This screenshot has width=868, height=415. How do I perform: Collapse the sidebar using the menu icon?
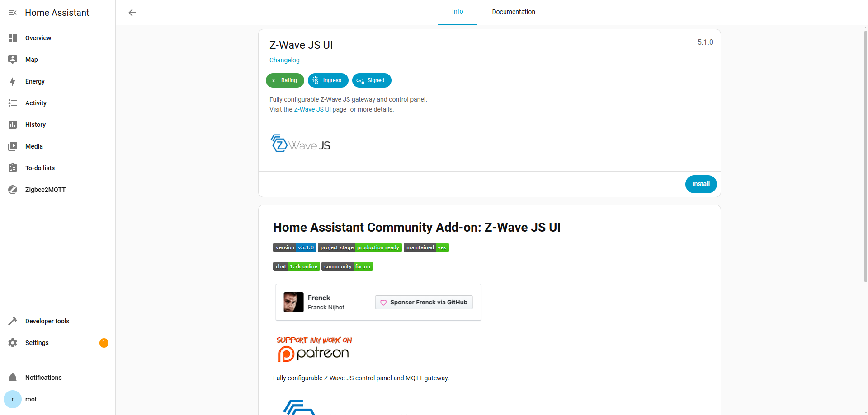(x=13, y=13)
